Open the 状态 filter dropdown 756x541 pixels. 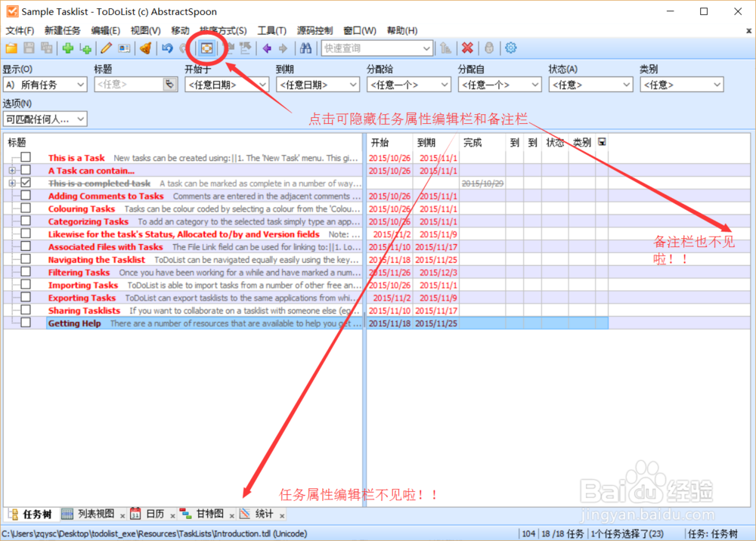(590, 84)
